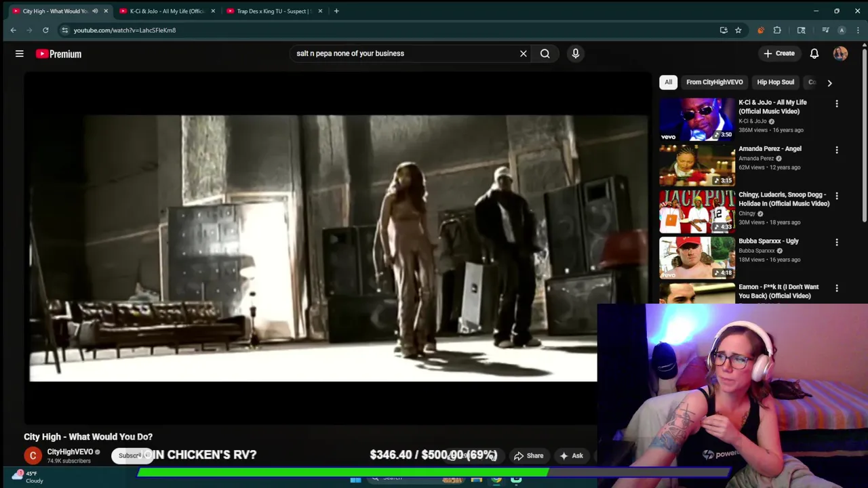Image resolution: width=868 pixels, height=488 pixels.
Task: Select the All filter chip
Action: pyautogui.click(x=668, y=82)
